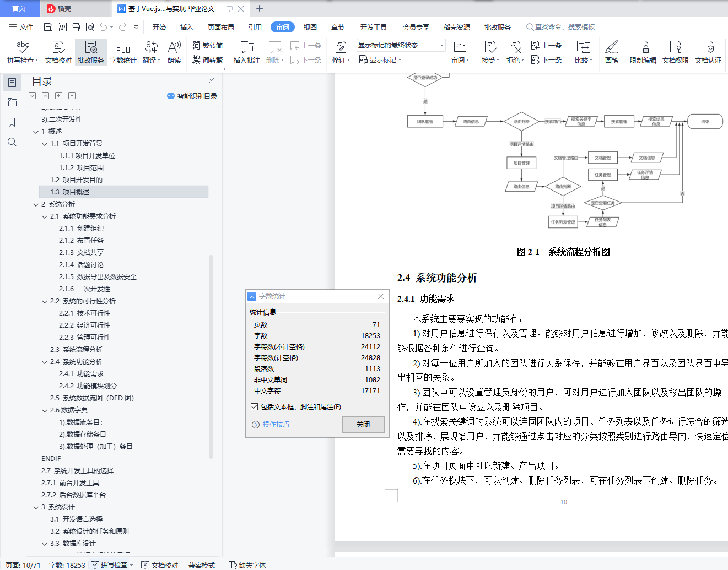Switch to the 引用 ribbon tab
Viewport: 728px width, 570px height.
(x=255, y=27)
